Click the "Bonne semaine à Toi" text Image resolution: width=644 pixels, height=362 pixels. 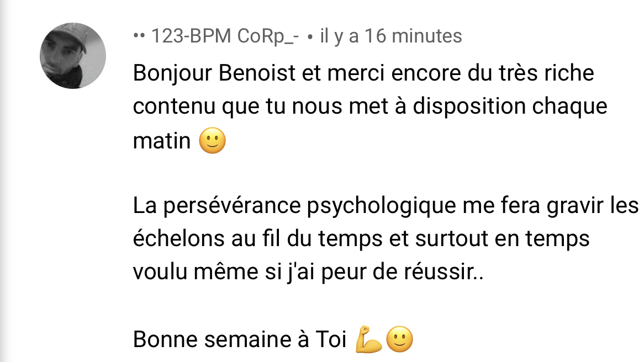pos(240,340)
